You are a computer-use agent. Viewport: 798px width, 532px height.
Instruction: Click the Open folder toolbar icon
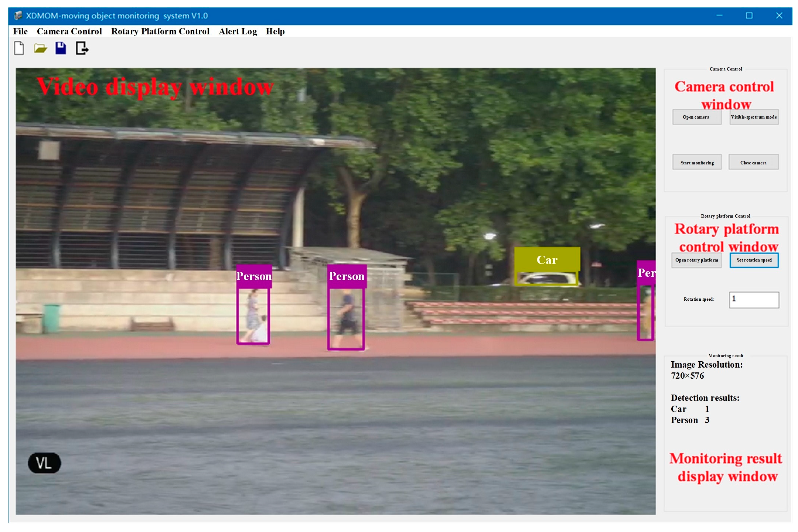(40, 48)
